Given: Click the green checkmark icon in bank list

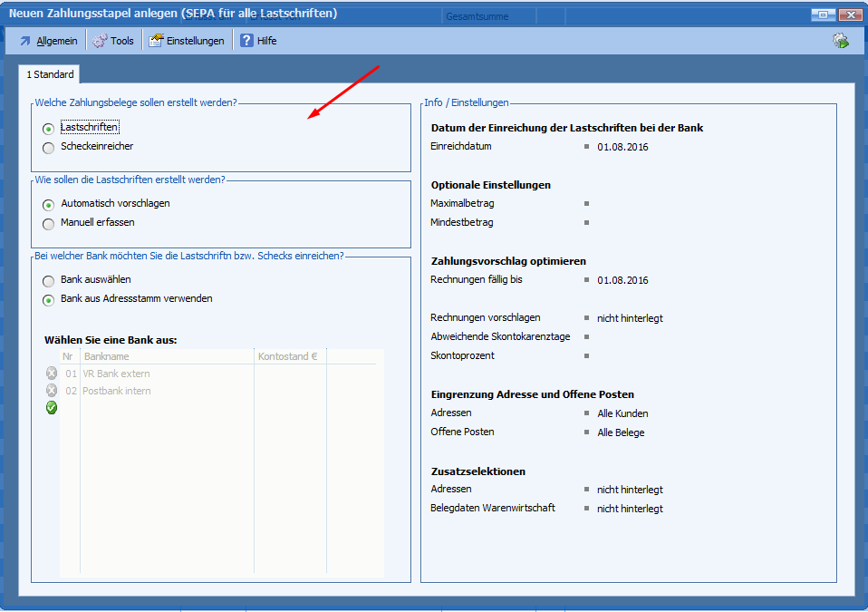Looking at the screenshot, I should pos(52,408).
